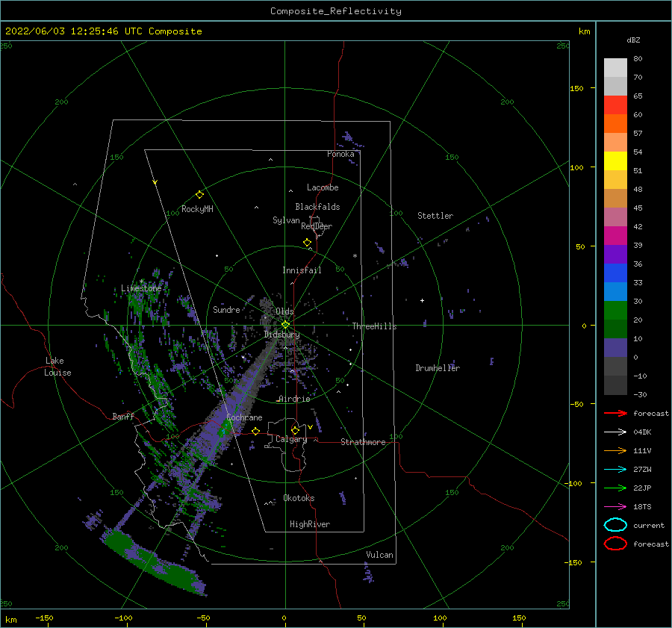This screenshot has width=672, height=628.
Task: Select the slate purple 0–10 dBZ swatch
Action: tap(615, 348)
